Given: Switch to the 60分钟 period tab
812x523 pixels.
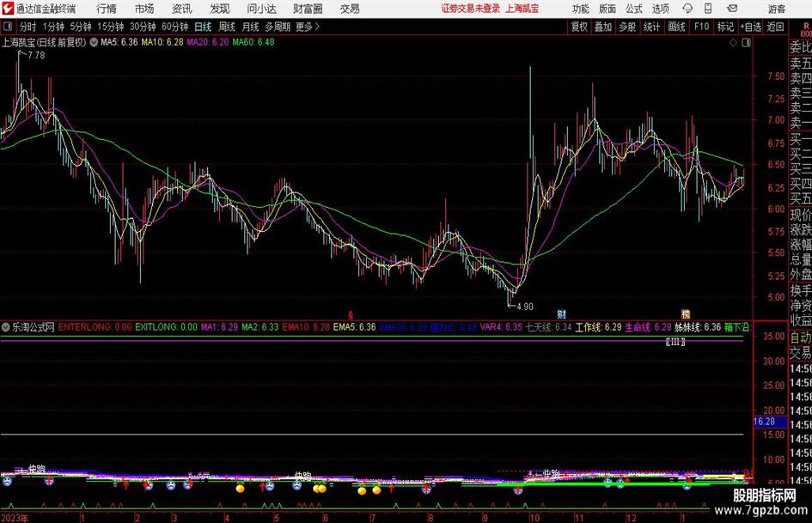Looking at the screenshot, I should [175, 27].
